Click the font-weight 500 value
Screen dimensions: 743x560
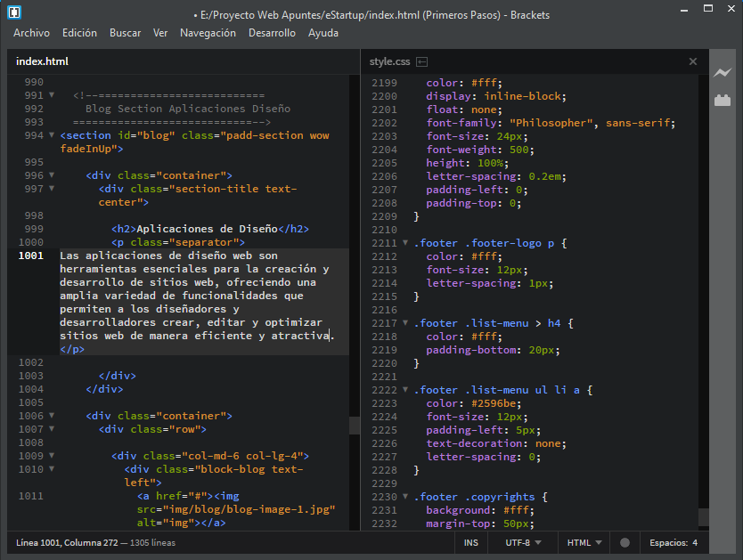coord(518,150)
